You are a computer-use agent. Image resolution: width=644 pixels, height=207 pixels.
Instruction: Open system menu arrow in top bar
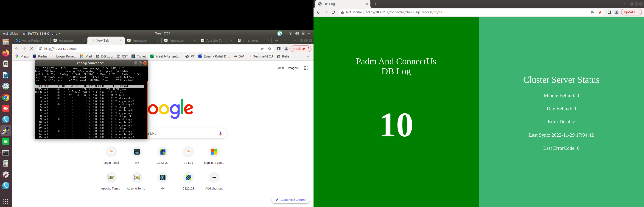309,33
